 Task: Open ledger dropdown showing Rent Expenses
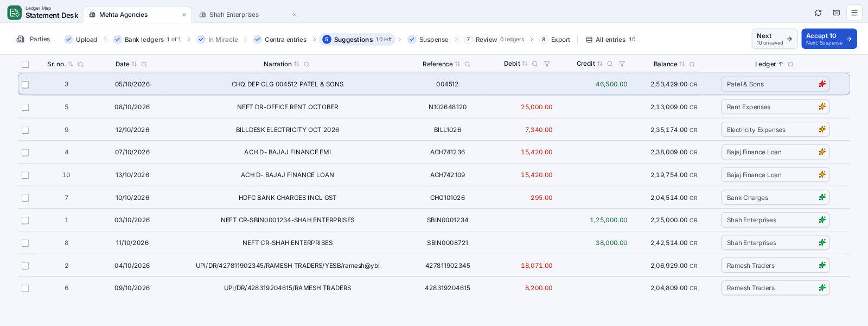tap(775, 107)
